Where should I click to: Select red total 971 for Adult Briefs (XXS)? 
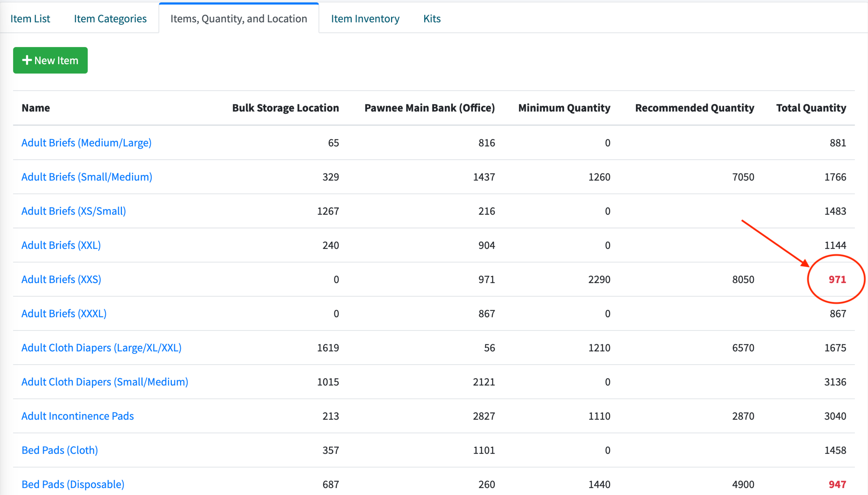[837, 279]
